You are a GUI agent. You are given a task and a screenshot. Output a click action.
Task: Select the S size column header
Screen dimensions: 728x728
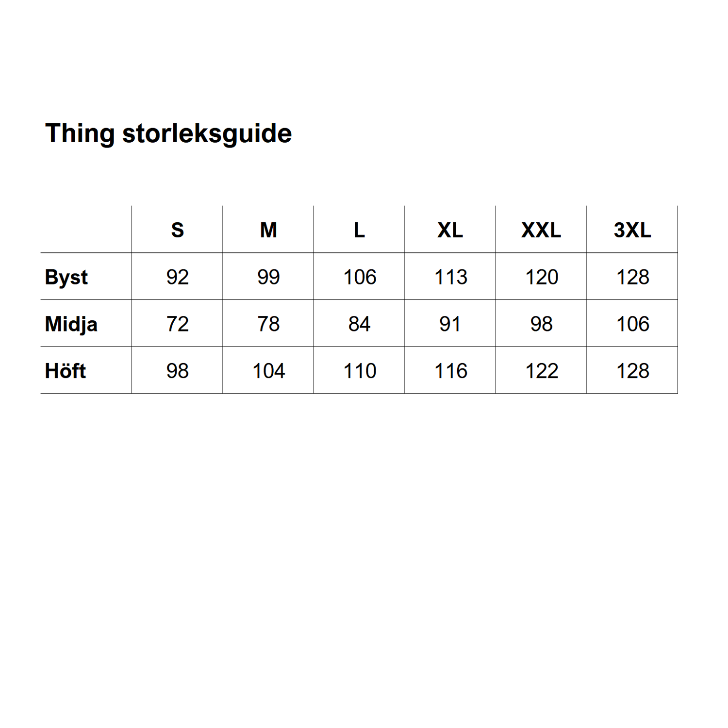click(x=178, y=230)
